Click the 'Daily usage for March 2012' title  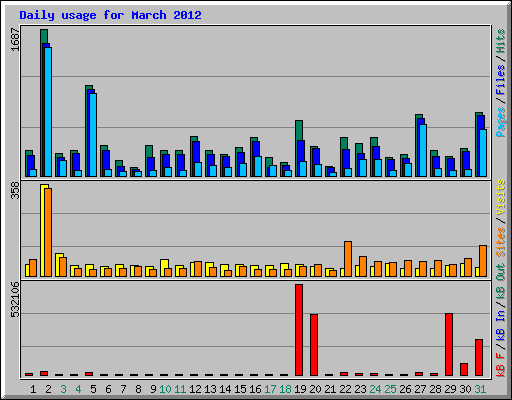[x=110, y=15]
